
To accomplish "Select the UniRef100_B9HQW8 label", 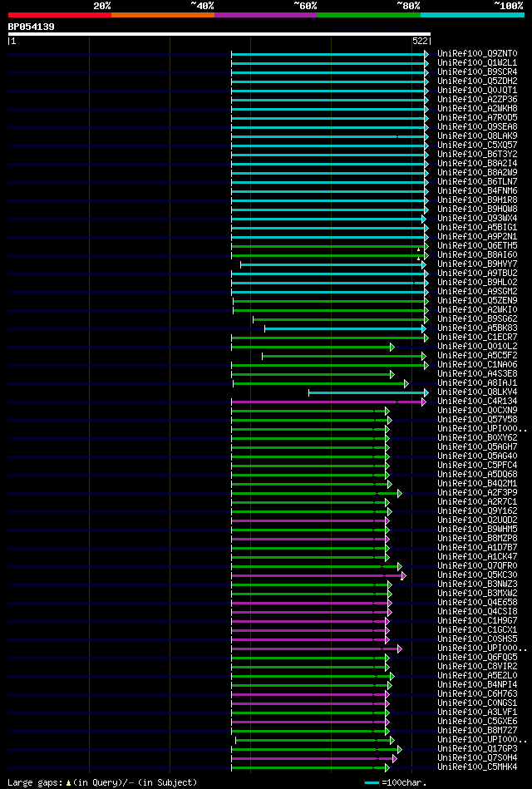I will click(477, 209).
